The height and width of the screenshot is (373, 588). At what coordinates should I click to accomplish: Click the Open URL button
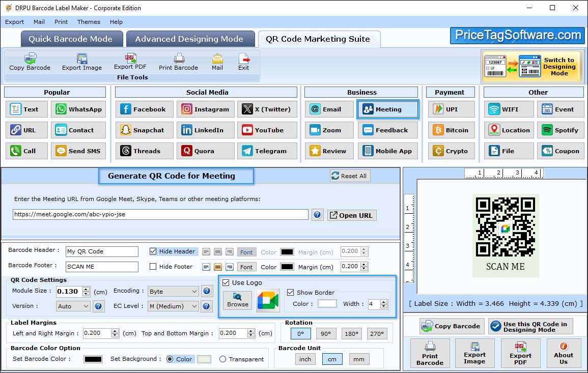[352, 215]
